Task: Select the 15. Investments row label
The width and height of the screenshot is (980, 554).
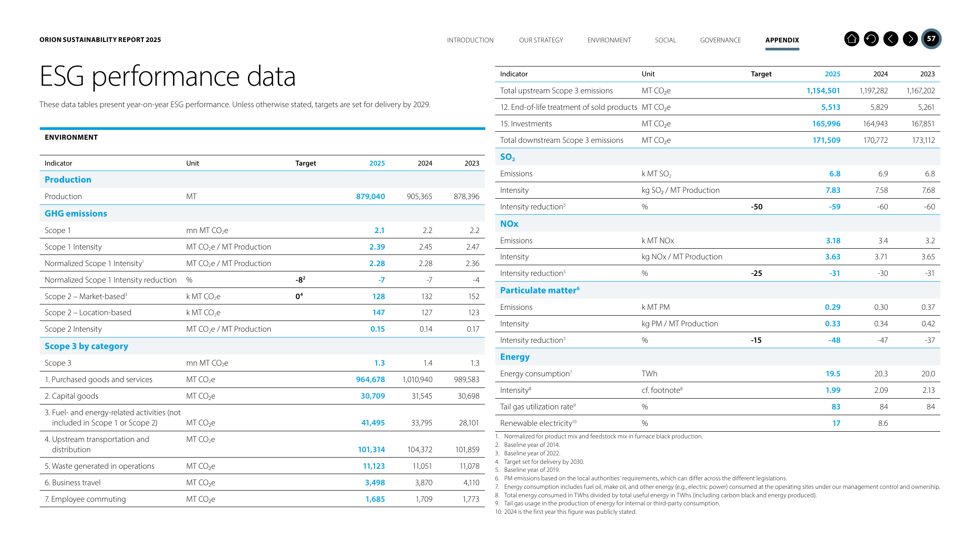Action: (526, 124)
